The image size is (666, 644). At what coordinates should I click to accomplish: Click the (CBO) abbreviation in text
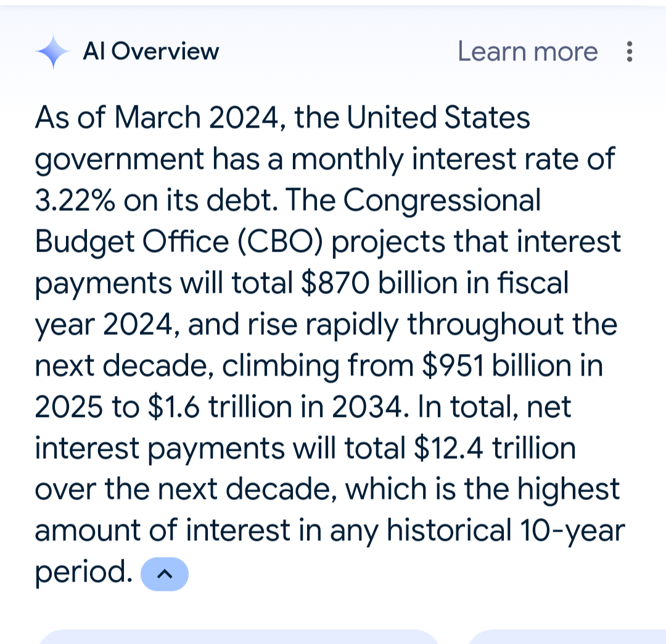(x=281, y=242)
